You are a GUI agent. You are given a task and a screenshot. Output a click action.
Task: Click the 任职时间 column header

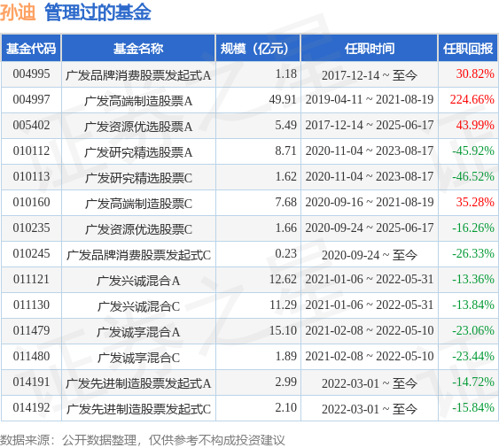pyautogui.click(x=370, y=49)
